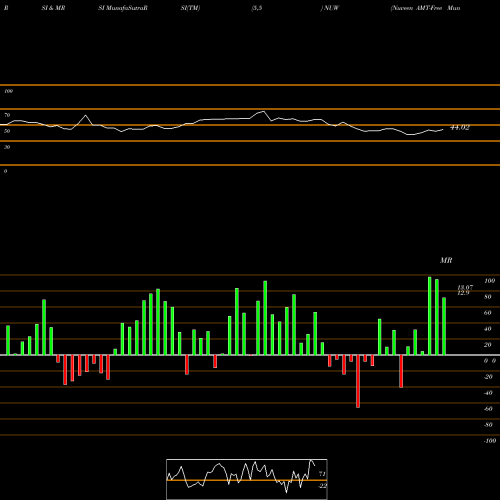Click the RSI value 44.02 label

pos(460,127)
